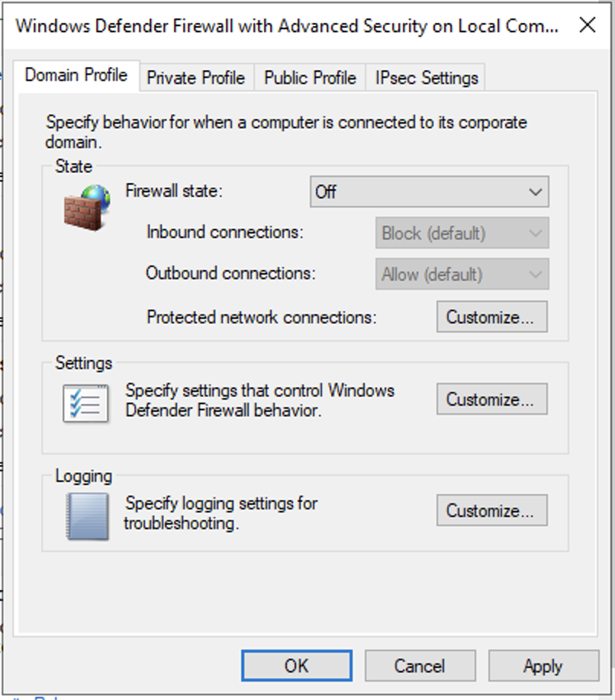Click the 'Specify logging settings for troubleshooting' text

(221, 513)
